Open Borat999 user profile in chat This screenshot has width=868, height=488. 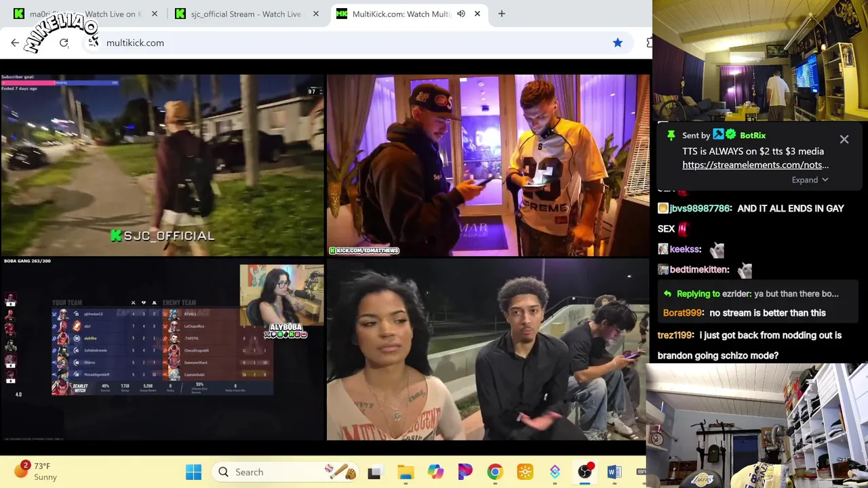683,313
